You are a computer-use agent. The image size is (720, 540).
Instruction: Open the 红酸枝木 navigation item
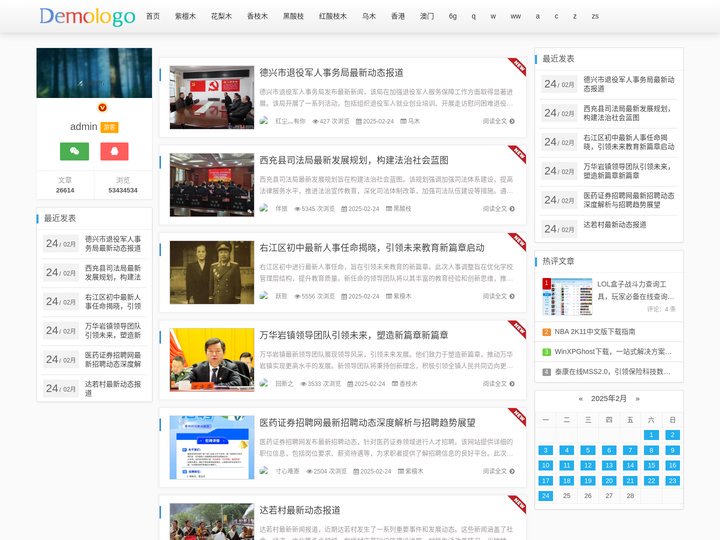coord(333,16)
